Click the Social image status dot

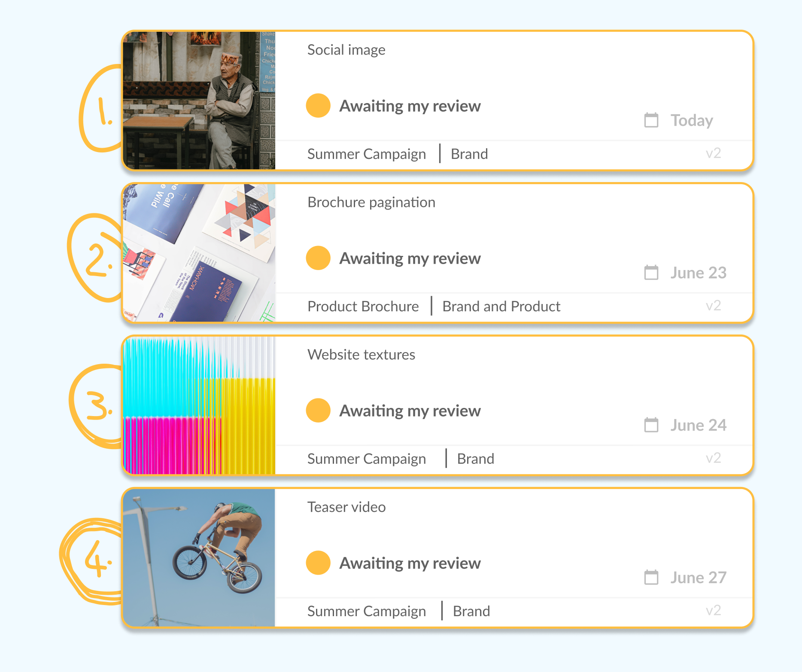click(318, 106)
